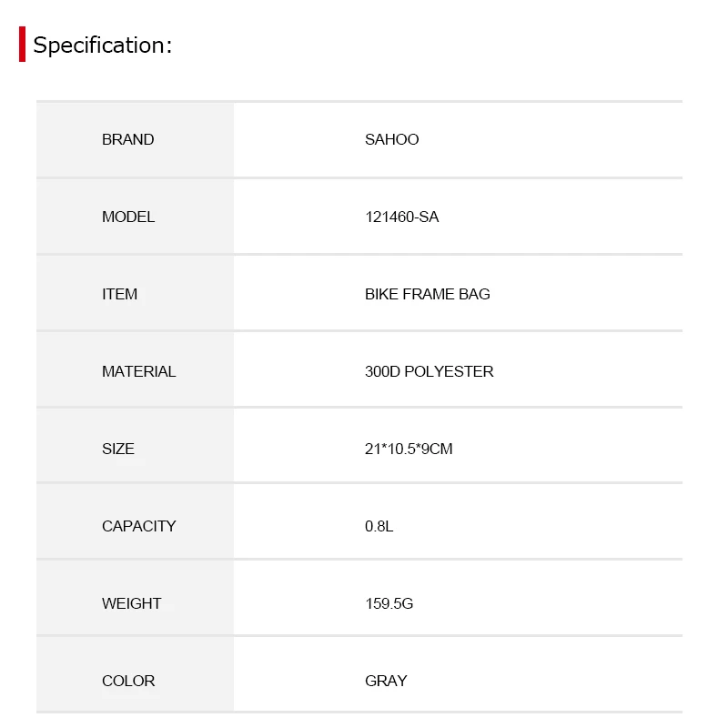Click the 159.5G weight value

point(389,603)
